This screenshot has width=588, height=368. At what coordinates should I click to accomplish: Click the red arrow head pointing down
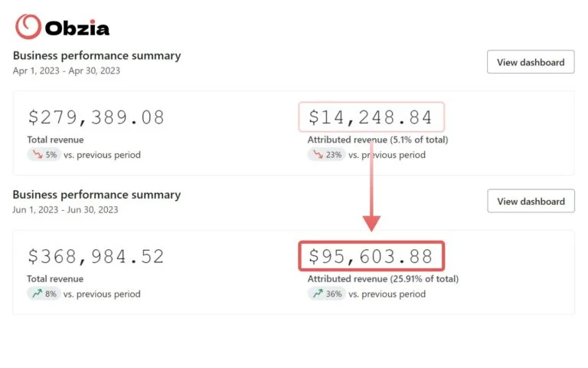pos(371,223)
